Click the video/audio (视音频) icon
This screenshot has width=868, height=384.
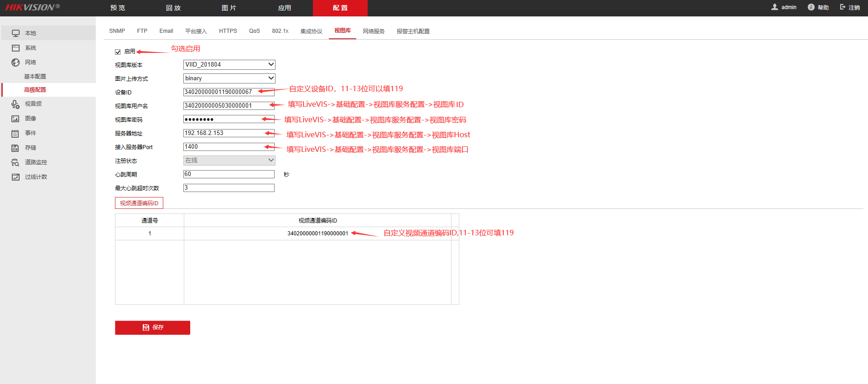click(x=16, y=104)
